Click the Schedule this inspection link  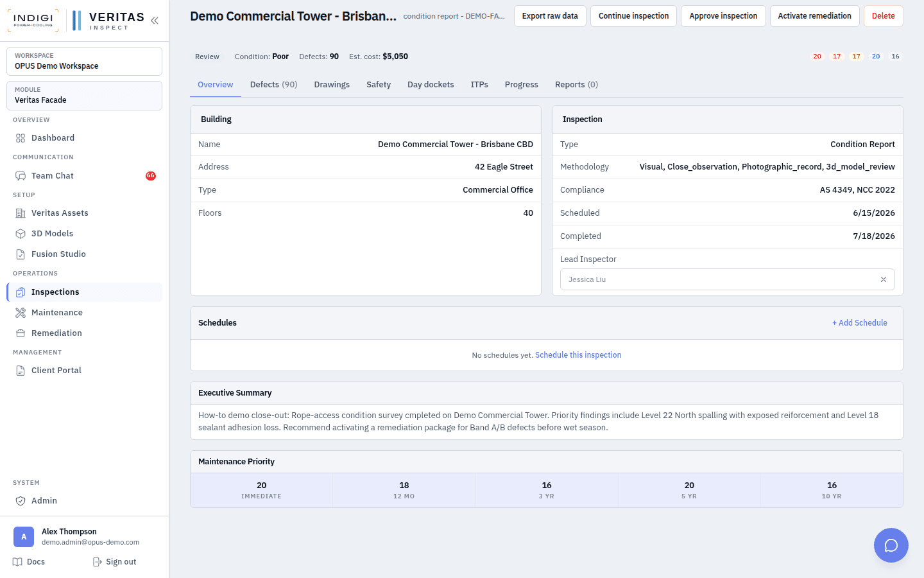tap(578, 355)
